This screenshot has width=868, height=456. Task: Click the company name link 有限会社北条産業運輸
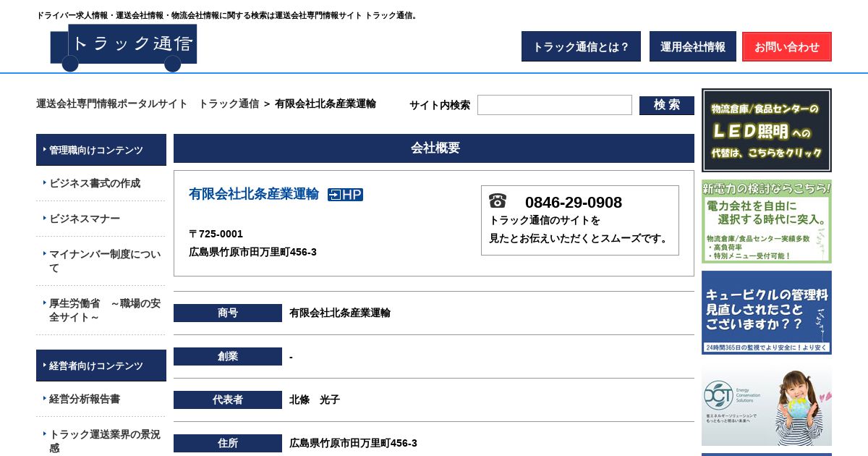point(254,193)
